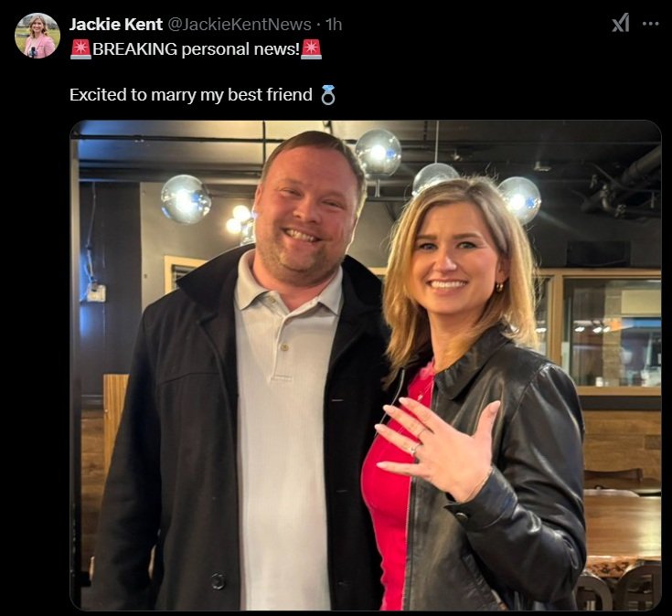Click the siren emoji after news!

point(311,48)
